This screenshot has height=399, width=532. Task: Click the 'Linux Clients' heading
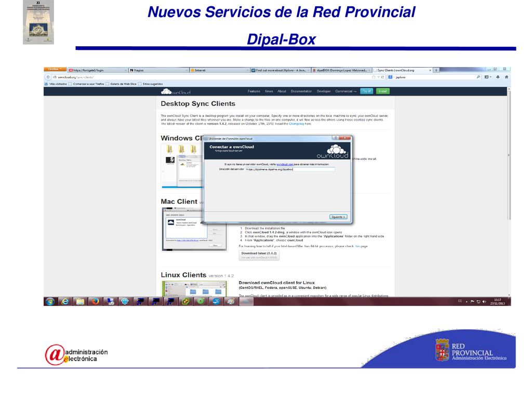coord(183,275)
